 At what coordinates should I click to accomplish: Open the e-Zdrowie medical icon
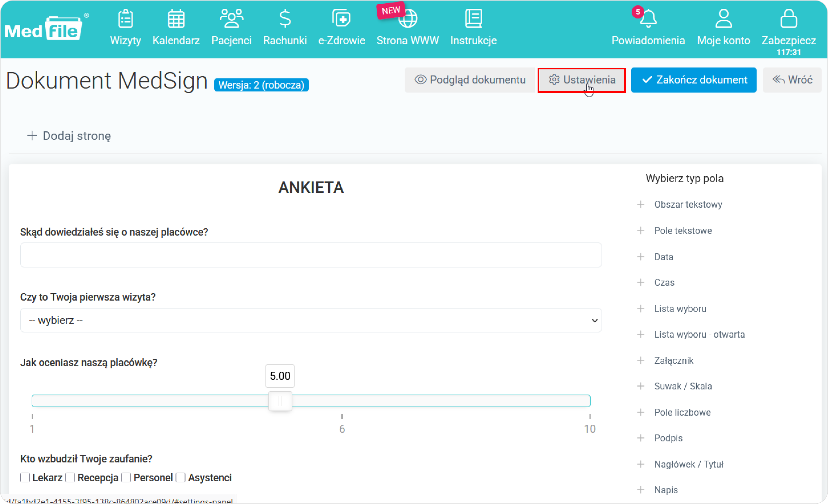coord(341,18)
